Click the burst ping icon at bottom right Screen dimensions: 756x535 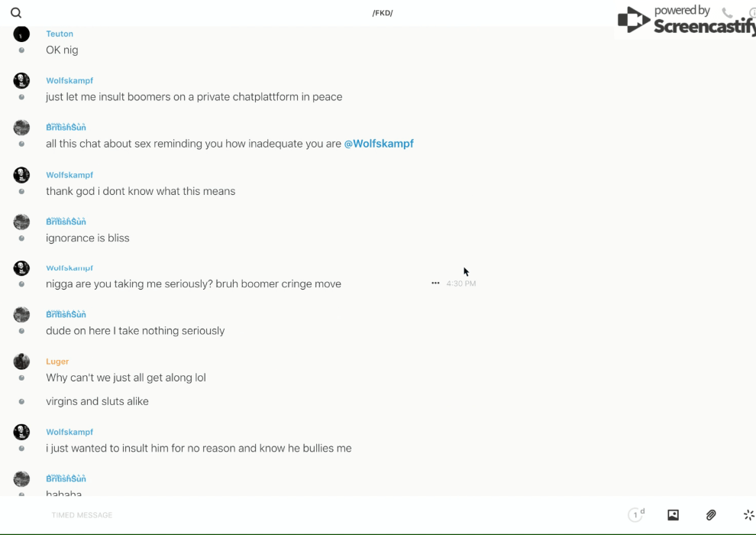[x=748, y=515]
